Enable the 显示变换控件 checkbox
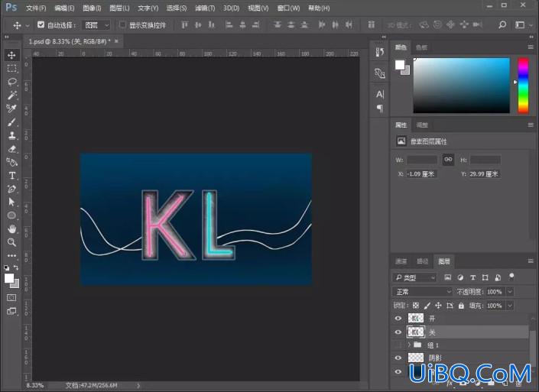 point(122,24)
